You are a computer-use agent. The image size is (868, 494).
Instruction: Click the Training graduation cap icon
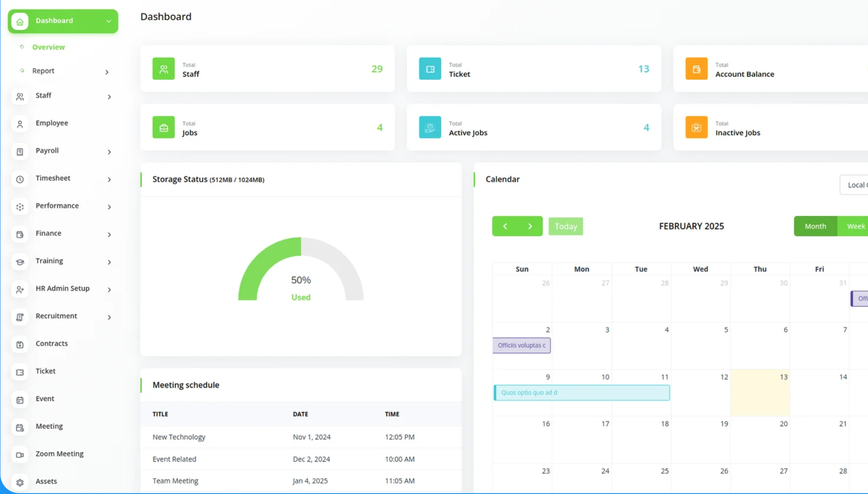click(x=20, y=262)
